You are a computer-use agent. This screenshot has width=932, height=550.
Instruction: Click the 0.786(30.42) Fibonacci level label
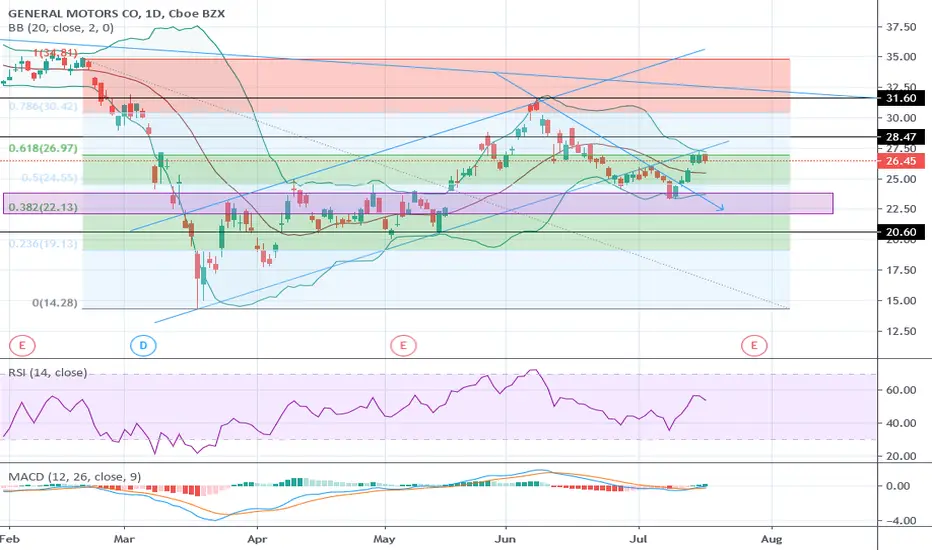coord(43,106)
